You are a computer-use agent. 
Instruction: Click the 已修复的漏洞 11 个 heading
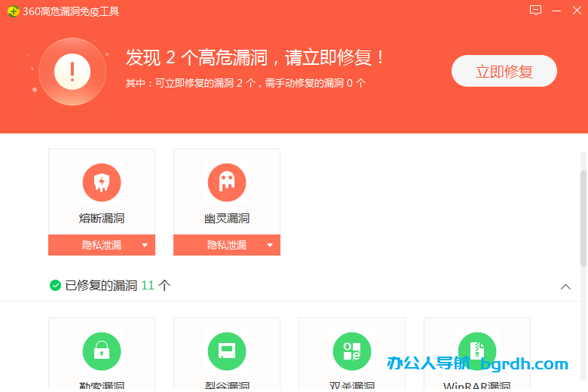click(118, 286)
